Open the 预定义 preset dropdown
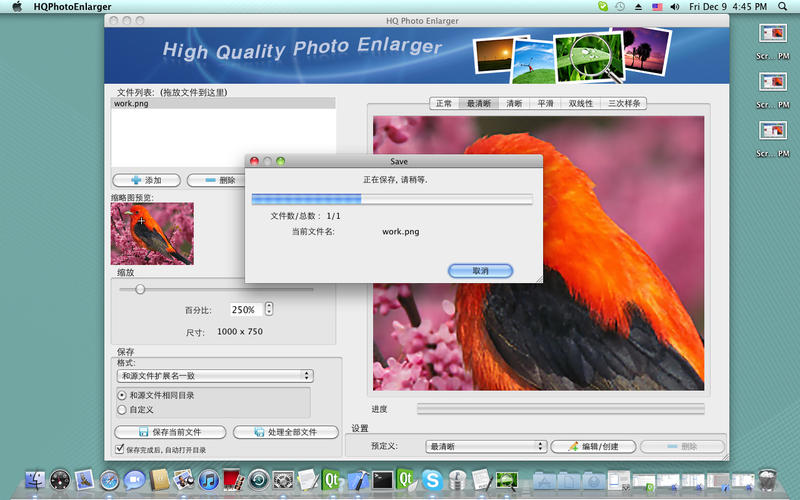Viewport: 800px width, 500px height. coord(485,446)
